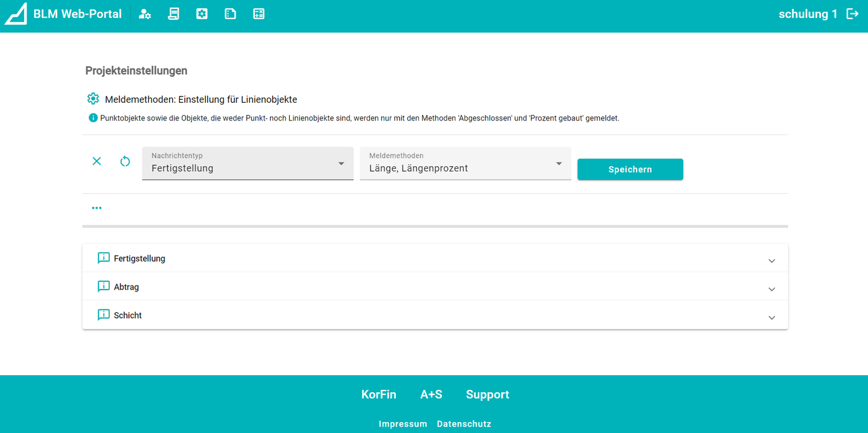
Task: Open the Impressum link
Action: pyautogui.click(x=403, y=424)
